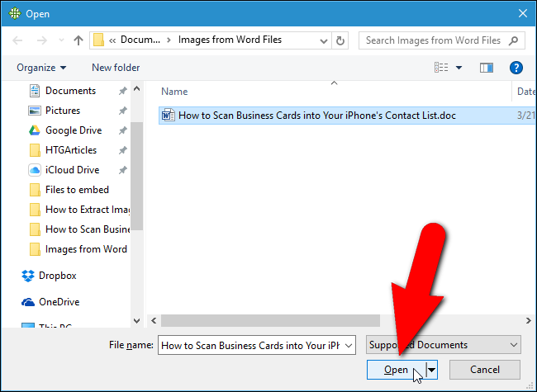537x392 pixels.
Task: Show the preview pane
Action: [487, 68]
